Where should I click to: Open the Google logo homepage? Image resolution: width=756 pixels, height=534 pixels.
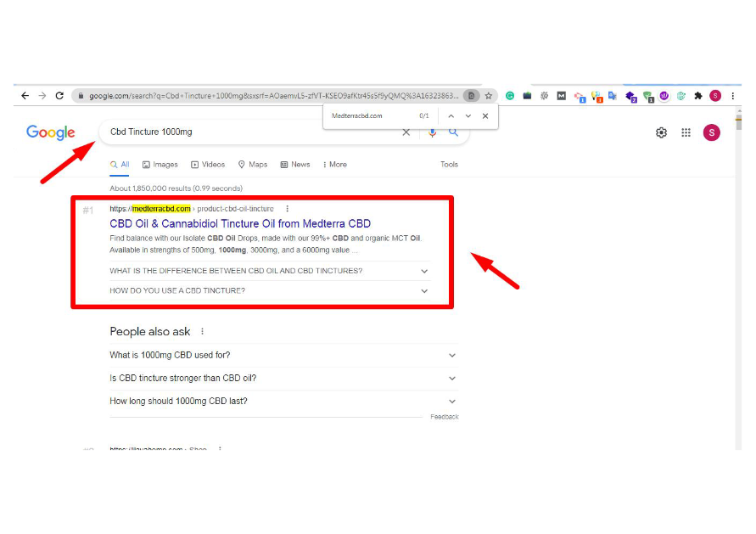click(x=51, y=132)
